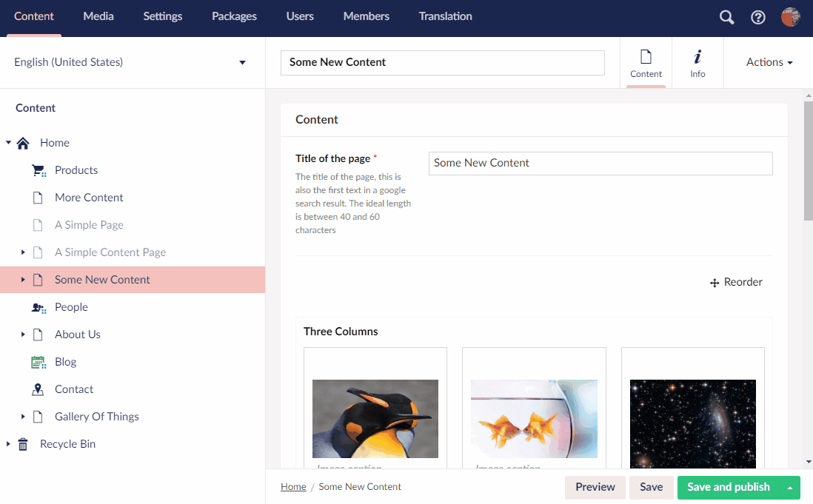The image size is (813, 504).
Task: Select People in the content tree
Action: 72,308
